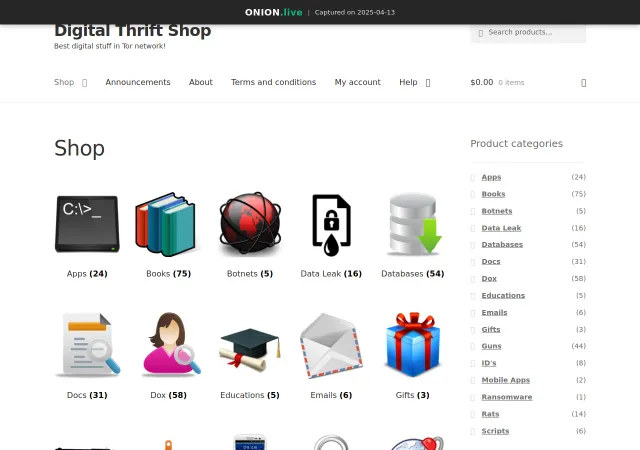Click the 'Botnets (5)' label under icon
640x450 pixels.
coord(250,274)
